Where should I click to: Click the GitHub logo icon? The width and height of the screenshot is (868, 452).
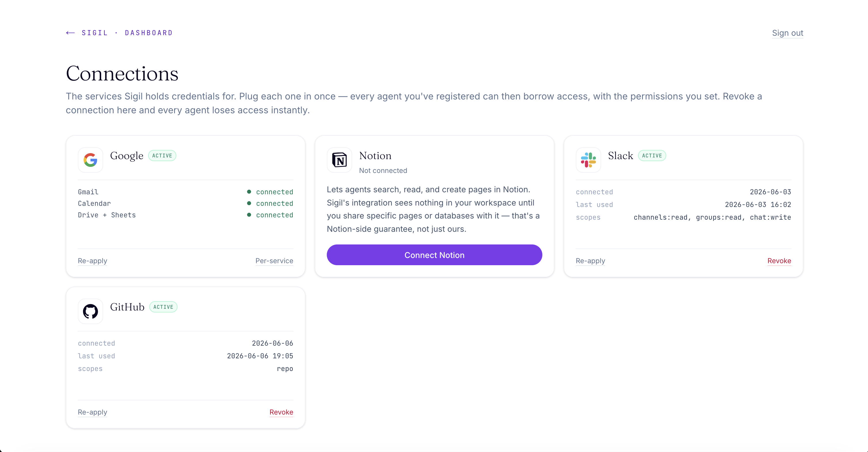[x=90, y=311]
